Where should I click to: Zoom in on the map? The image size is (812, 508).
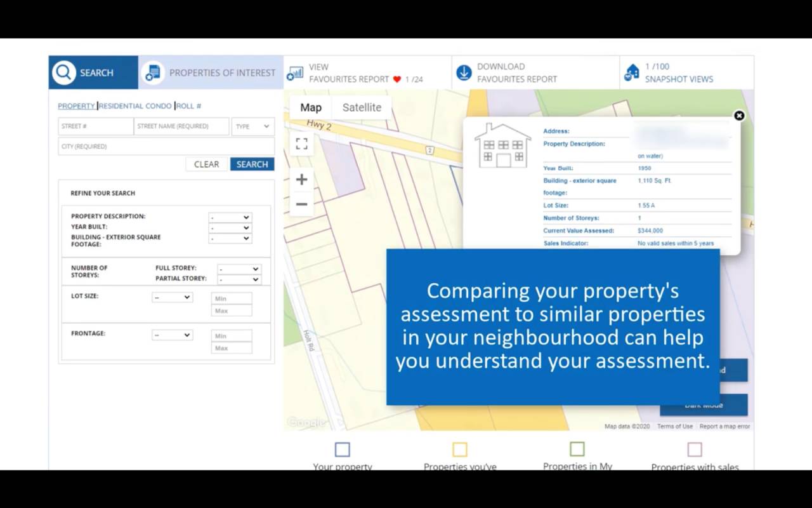click(302, 180)
